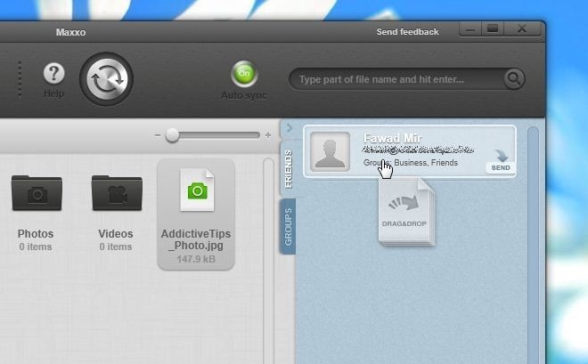Click Fawad Mir's avatar picture
Viewport: 588px width, 364px height.
330,151
